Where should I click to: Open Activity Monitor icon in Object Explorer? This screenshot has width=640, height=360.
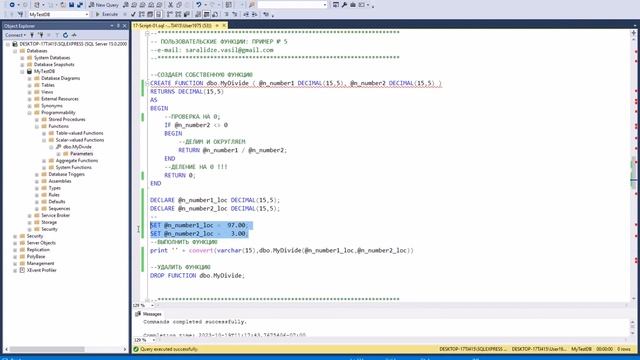74,35
